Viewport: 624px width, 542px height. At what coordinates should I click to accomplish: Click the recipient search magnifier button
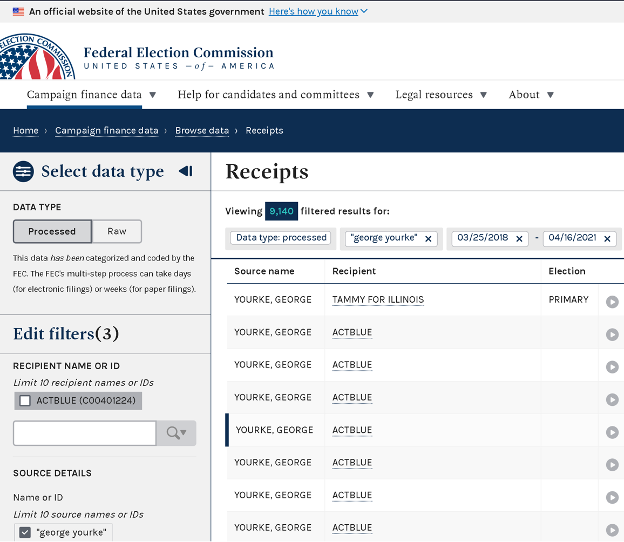click(x=176, y=433)
